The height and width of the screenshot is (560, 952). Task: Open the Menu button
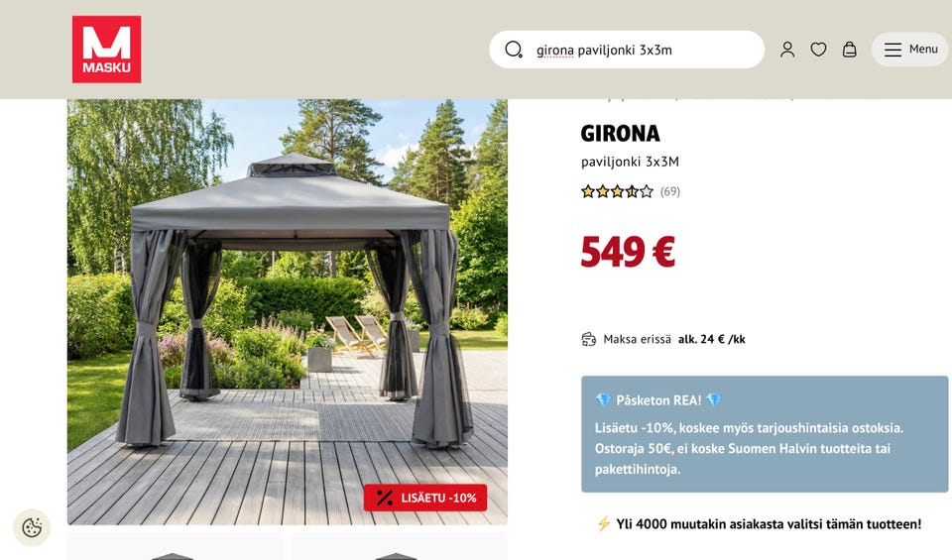(910, 50)
